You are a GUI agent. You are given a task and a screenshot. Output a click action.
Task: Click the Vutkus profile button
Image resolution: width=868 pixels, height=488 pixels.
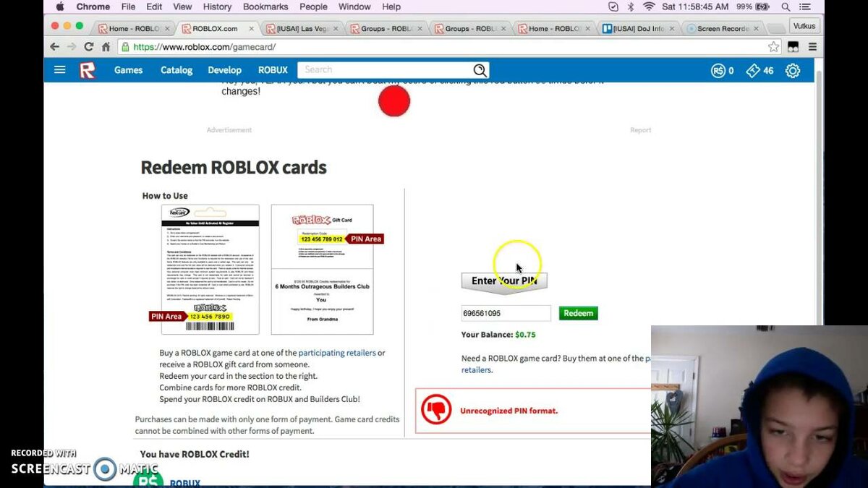point(804,26)
